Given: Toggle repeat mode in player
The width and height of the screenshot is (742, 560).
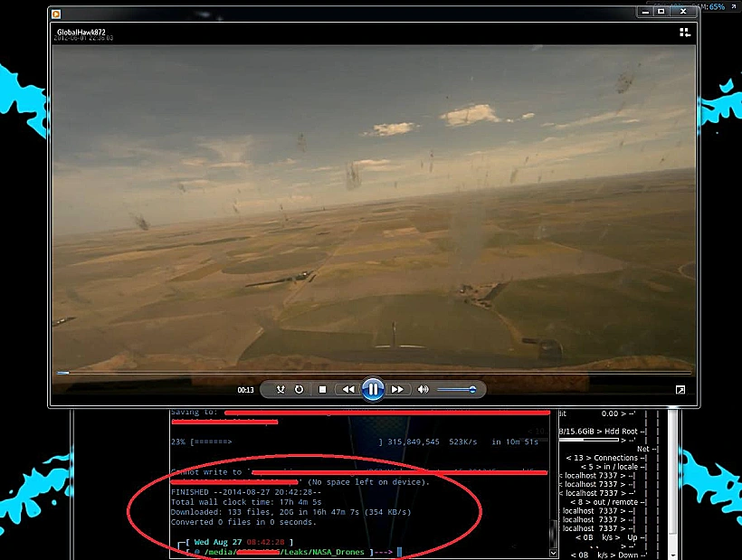Looking at the screenshot, I should (299, 390).
